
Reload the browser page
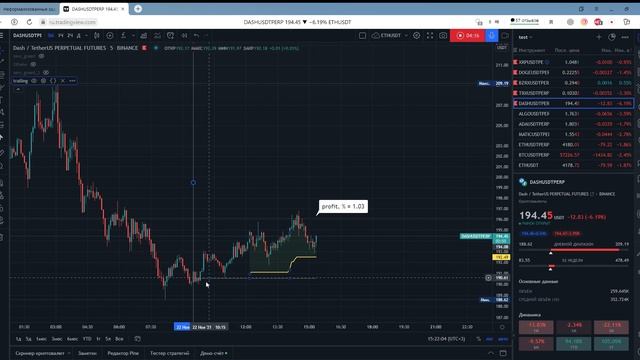(29, 22)
